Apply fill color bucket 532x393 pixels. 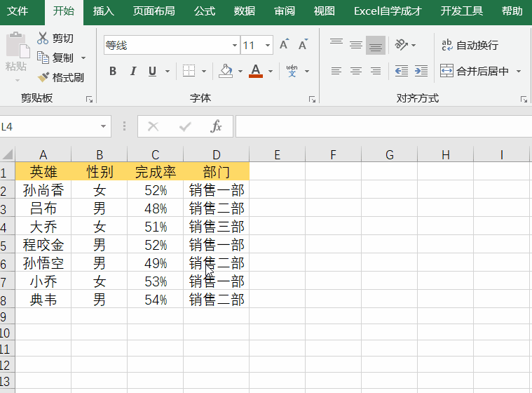(x=226, y=71)
